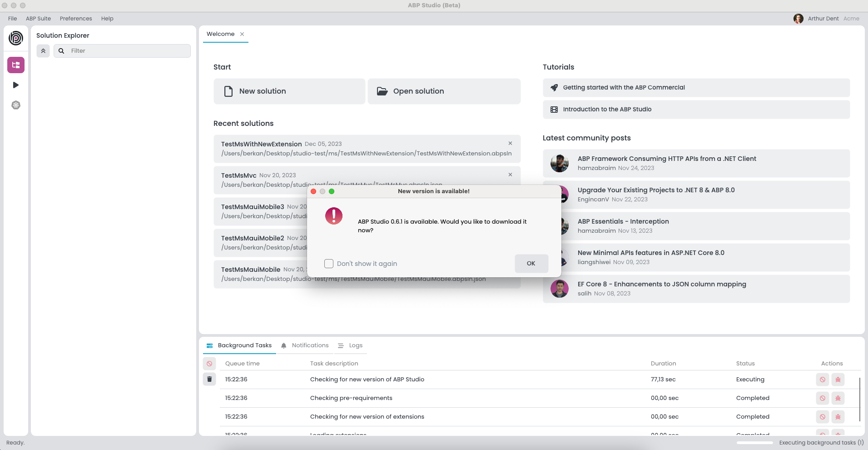Viewport: 868px width, 450px height.
Task: Open the Solution Explorer sidebar icon
Action: tap(15, 65)
